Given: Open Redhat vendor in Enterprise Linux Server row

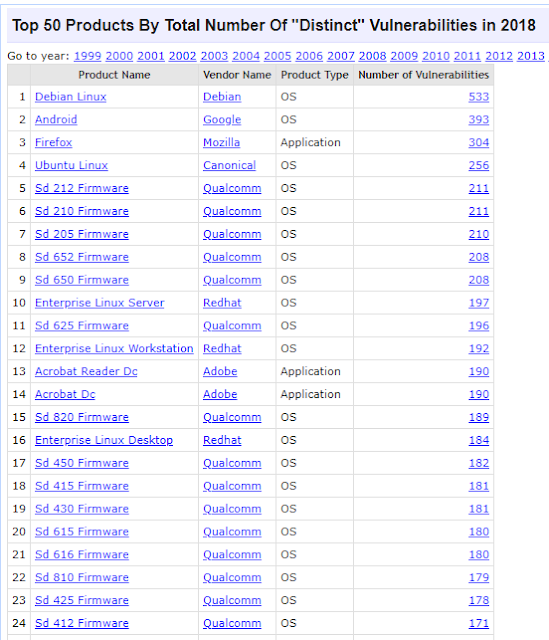Looking at the screenshot, I should (222, 303).
